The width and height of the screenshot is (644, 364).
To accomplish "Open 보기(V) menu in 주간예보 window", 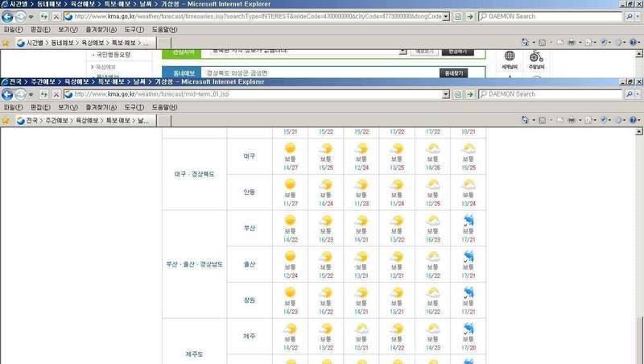I will tap(68, 107).
